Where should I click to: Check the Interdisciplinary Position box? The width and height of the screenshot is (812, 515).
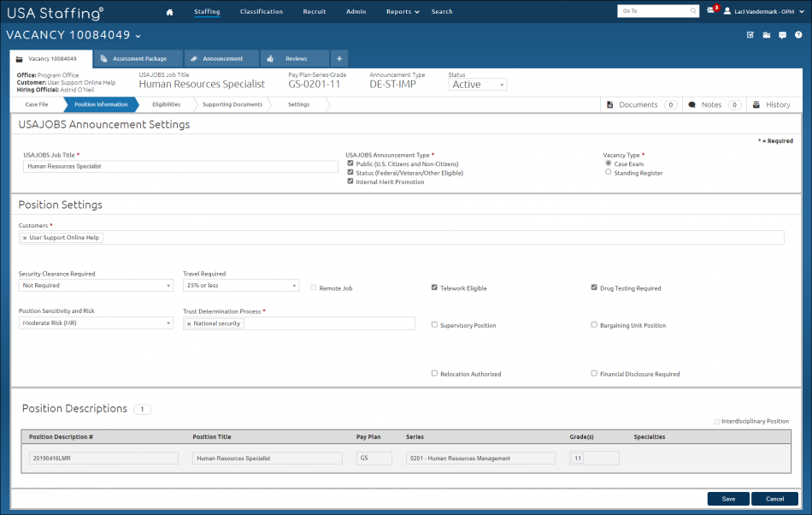click(x=717, y=421)
